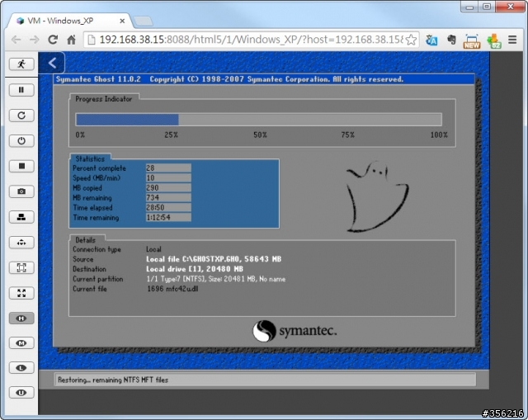Close the VM - Windows_XP tab
This screenshot has width=528, height=420.
point(122,21)
